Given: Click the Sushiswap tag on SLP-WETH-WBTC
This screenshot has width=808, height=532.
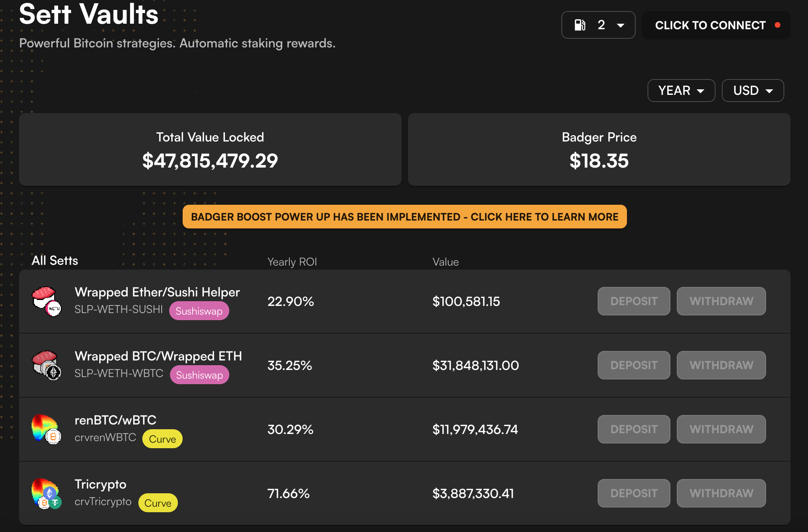Looking at the screenshot, I should point(199,375).
